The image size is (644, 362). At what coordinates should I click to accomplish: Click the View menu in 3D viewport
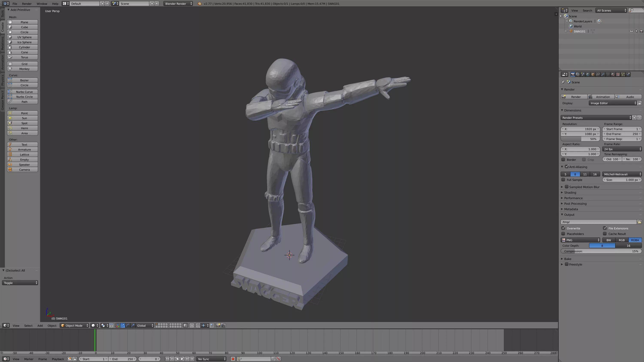(15, 325)
